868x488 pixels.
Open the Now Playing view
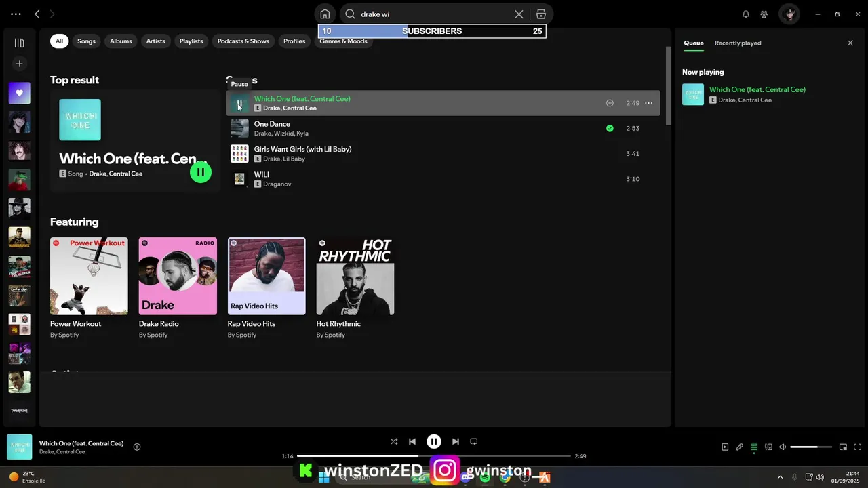point(725,447)
